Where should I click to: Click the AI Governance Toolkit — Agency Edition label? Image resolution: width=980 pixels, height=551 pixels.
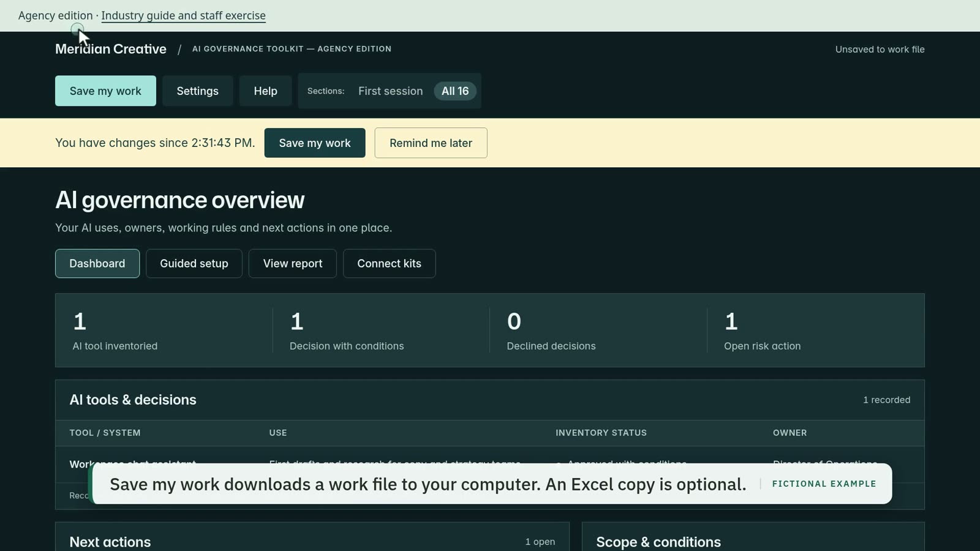(x=292, y=49)
